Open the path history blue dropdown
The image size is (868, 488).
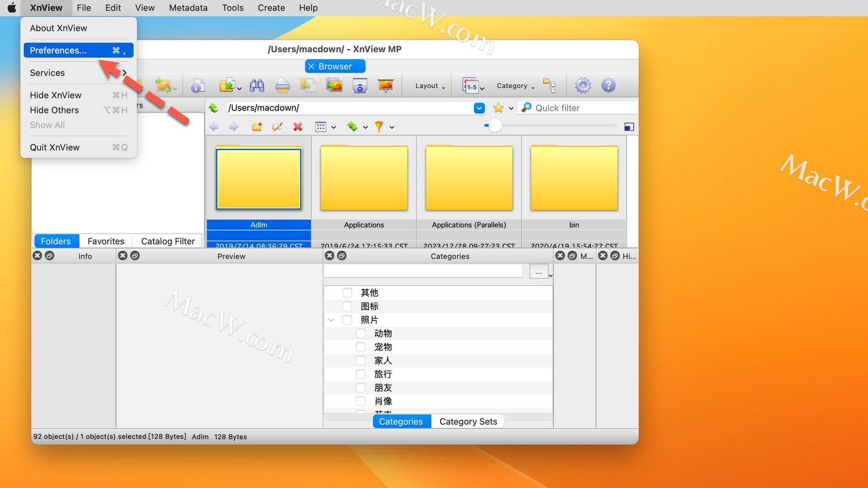pos(479,108)
